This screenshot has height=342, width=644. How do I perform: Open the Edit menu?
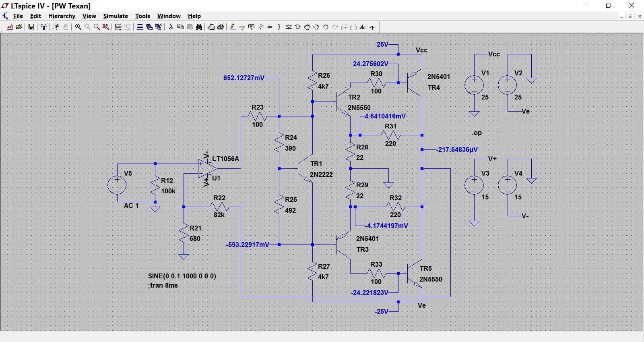[x=35, y=16]
